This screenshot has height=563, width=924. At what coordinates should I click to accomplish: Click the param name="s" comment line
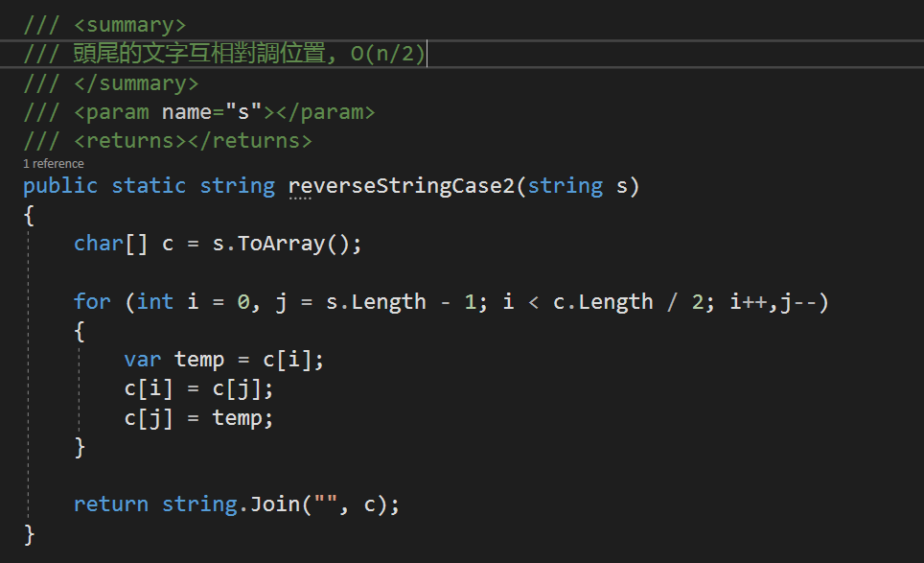click(x=199, y=112)
